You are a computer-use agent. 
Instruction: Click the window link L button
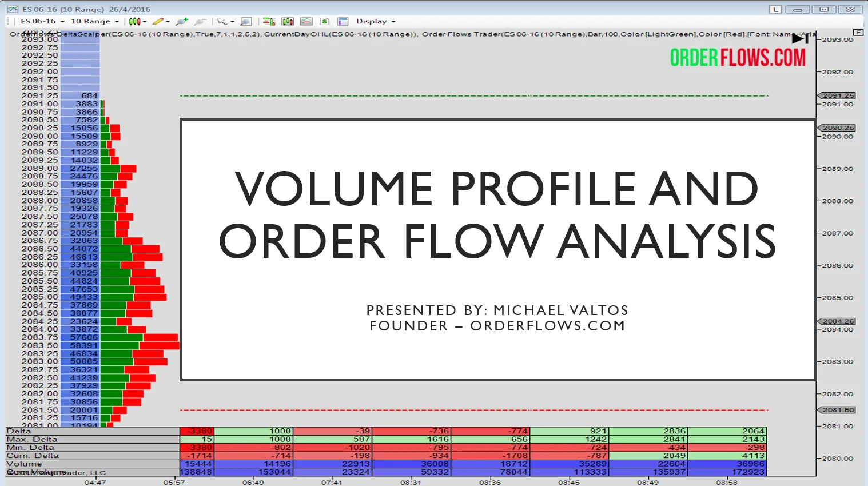[x=775, y=9]
